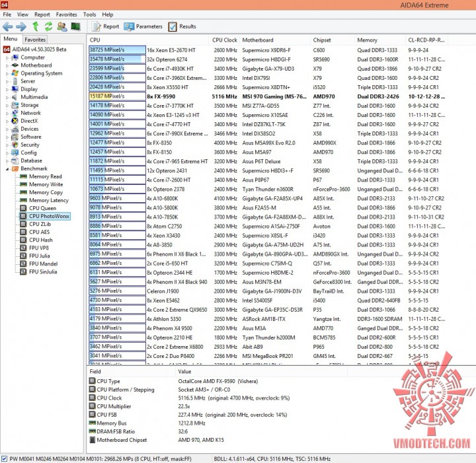Go back with the blue left arrow
The height and width of the screenshot is (463, 476).
[x=7, y=26]
